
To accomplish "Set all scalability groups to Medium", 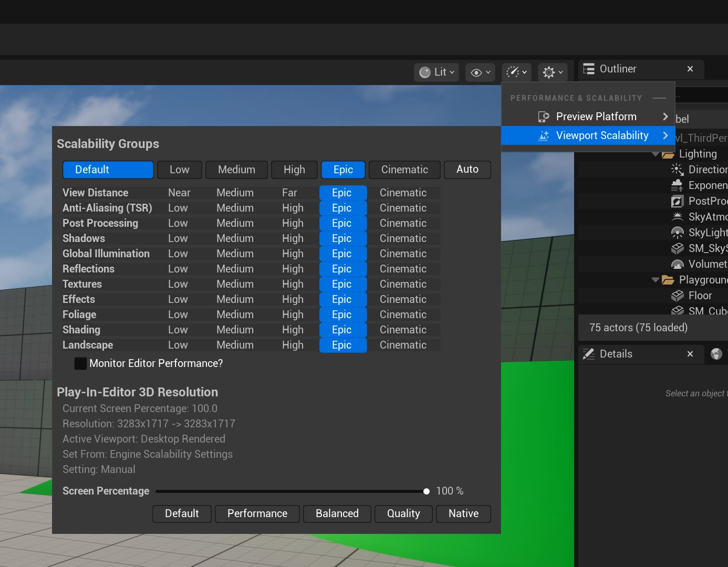I will click(x=236, y=170).
